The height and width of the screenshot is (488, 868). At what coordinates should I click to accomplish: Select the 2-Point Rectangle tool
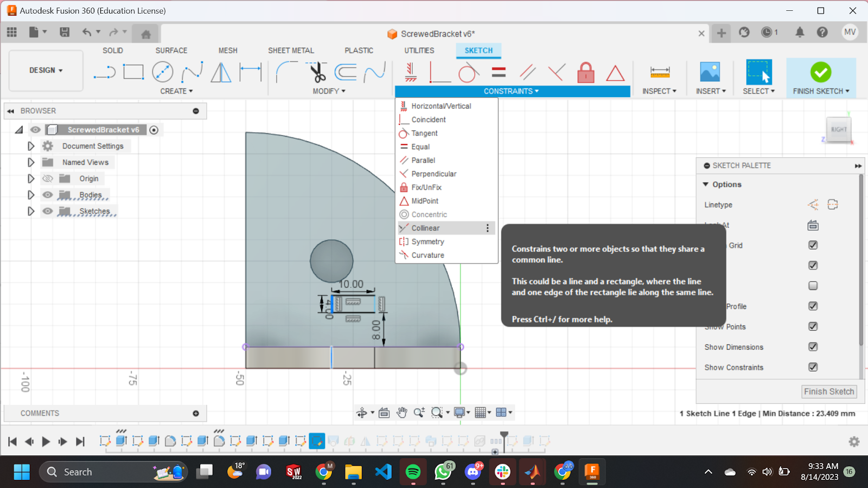coord(133,72)
